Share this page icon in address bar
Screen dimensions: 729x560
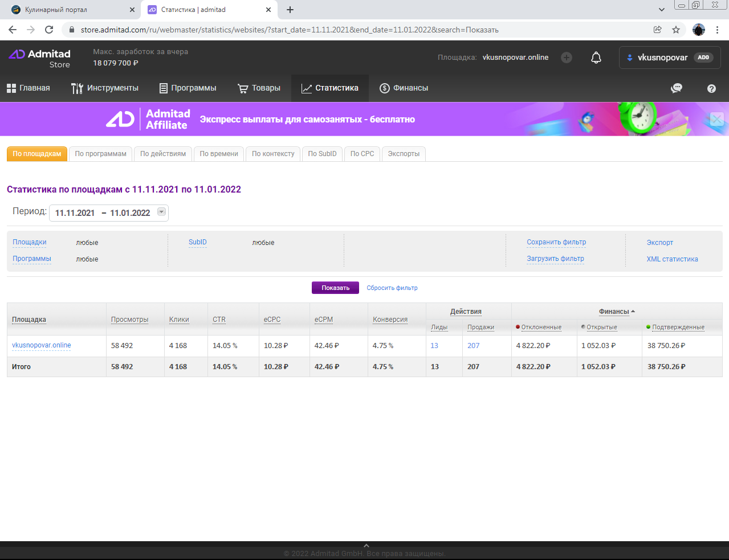(x=658, y=30)
